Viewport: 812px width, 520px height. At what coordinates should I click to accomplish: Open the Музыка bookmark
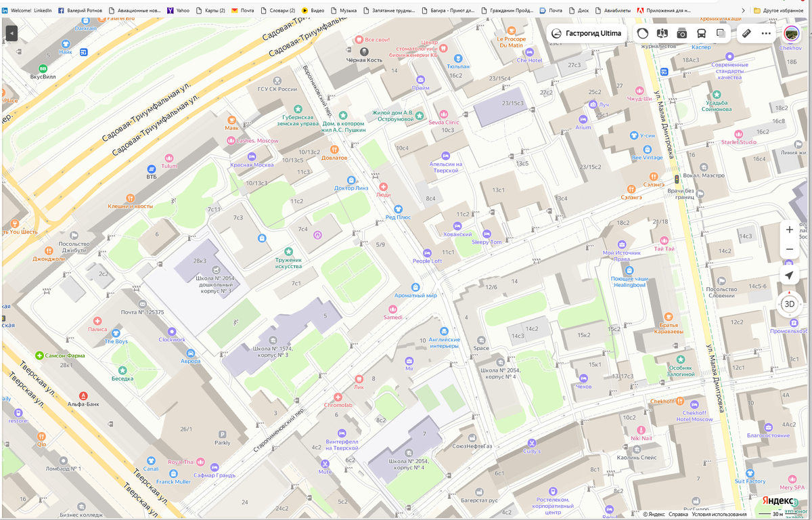point(344,10)
